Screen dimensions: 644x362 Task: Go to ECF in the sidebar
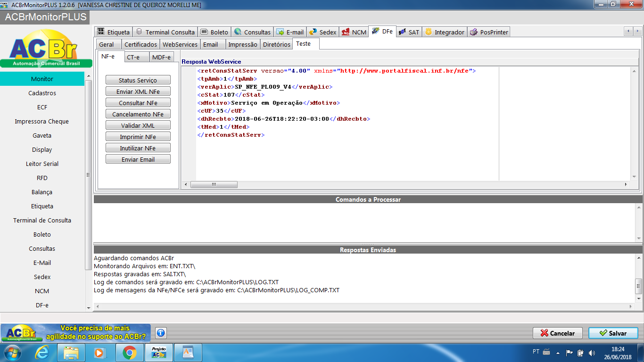pos(42,107)
